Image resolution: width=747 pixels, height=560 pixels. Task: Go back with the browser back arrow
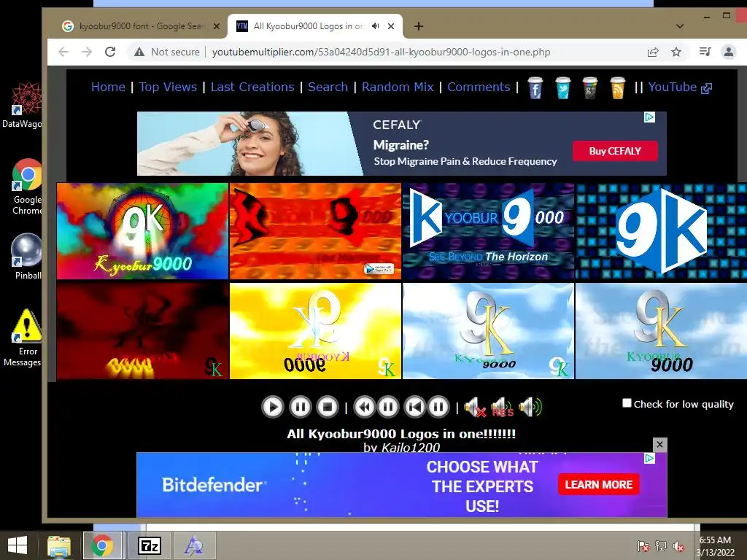[63, 52]
